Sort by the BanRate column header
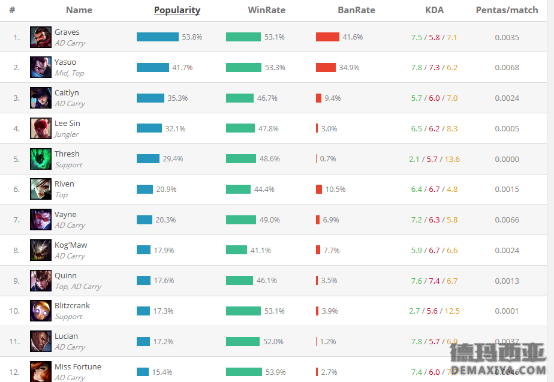 pyautogui.click(x=356, y=10)
